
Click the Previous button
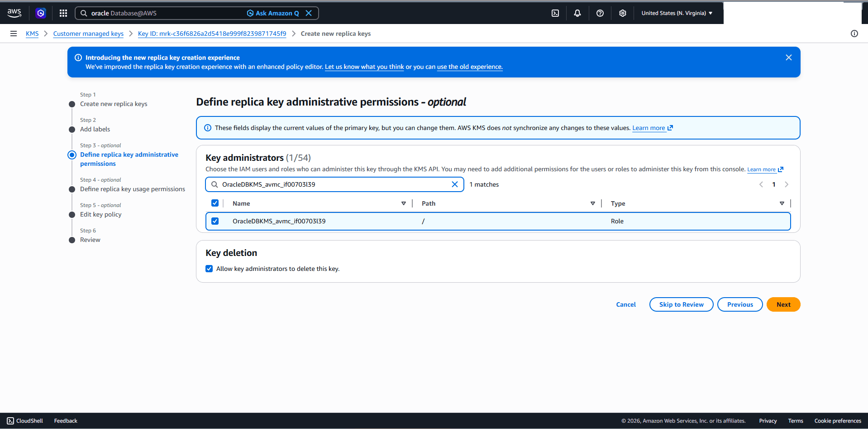tap(740, 304)
